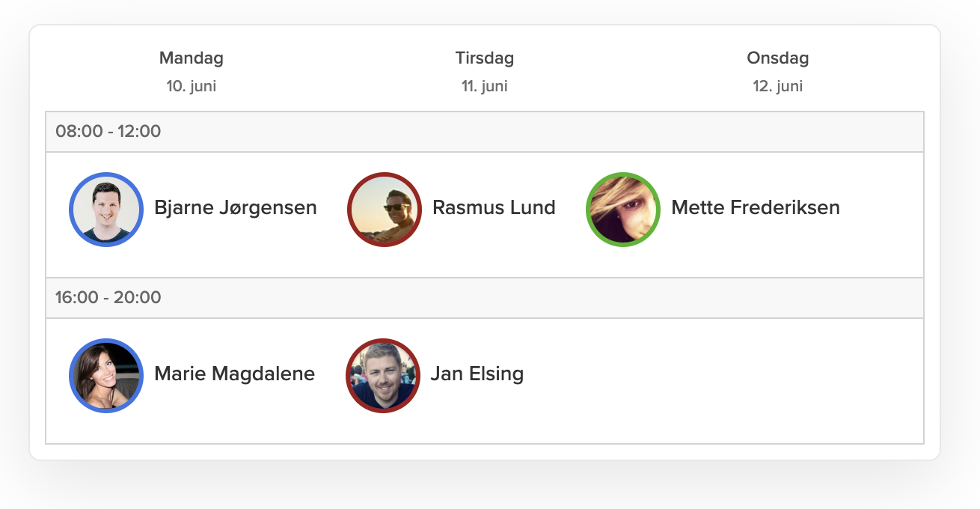Select the red-bordered avatar next to Jan Elsing

point(382,376)
